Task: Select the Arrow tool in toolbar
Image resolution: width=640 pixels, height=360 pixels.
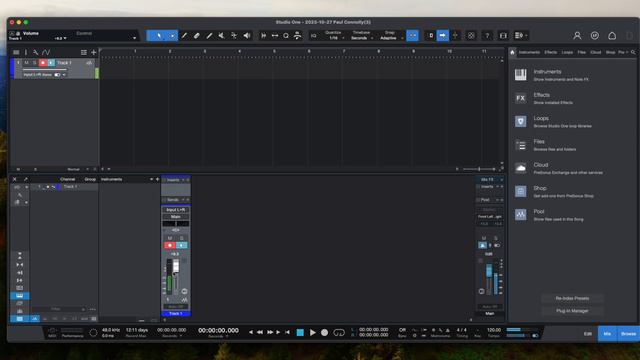Action: coord(158,36)
